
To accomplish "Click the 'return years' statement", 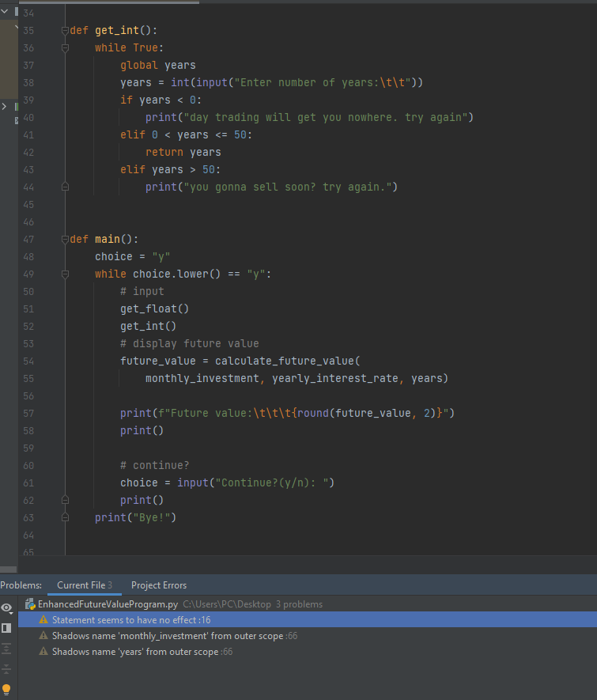I will (183, 152).
